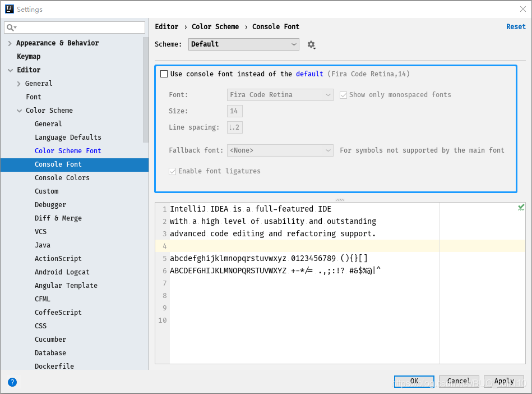Click the help question mark icon

click(x=12, y=382)
